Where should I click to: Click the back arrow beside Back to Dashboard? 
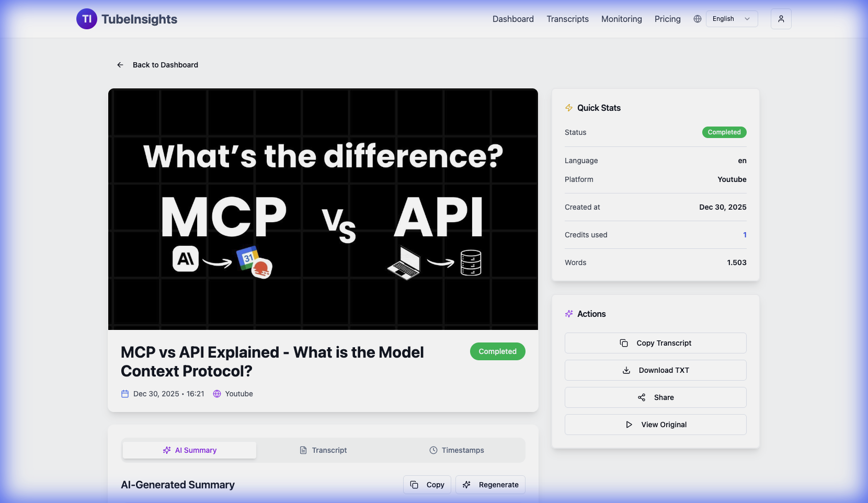click(x=120, y=65)
